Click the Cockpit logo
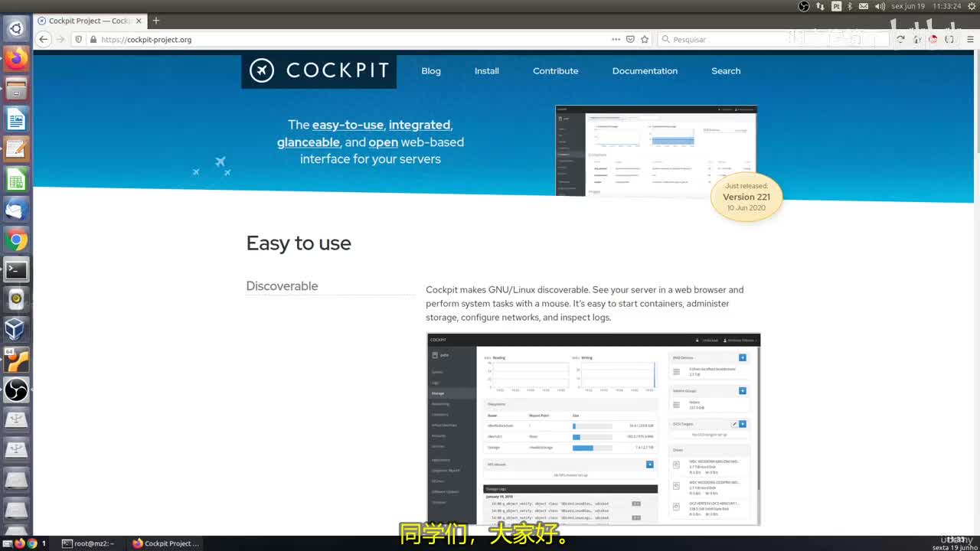980x551 pixels. click(x=318, y=71)
